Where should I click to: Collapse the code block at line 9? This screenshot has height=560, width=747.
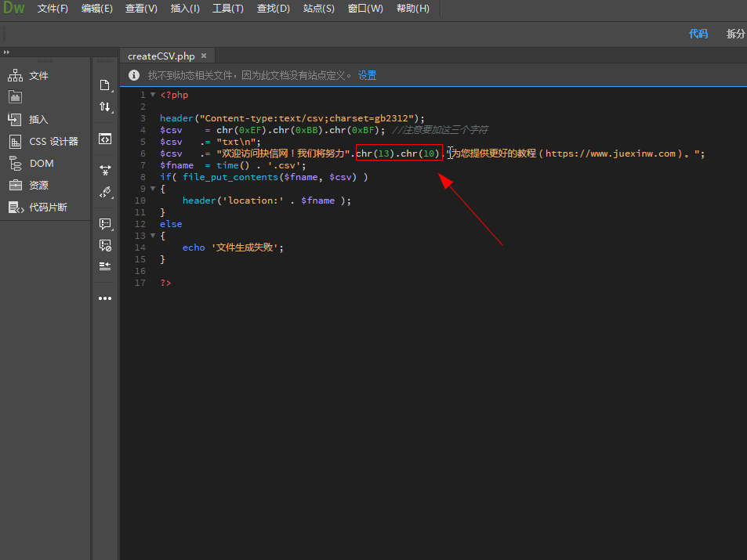152,189
